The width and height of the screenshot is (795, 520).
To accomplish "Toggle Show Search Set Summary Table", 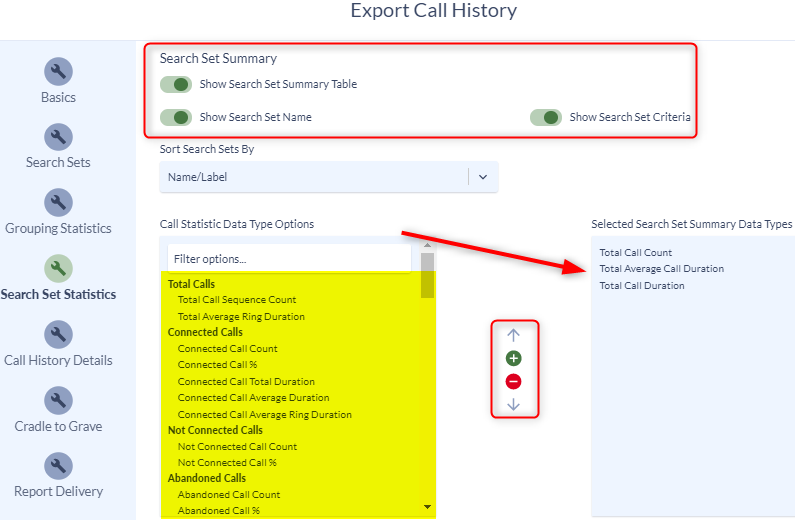I will (x=176, y=85).
